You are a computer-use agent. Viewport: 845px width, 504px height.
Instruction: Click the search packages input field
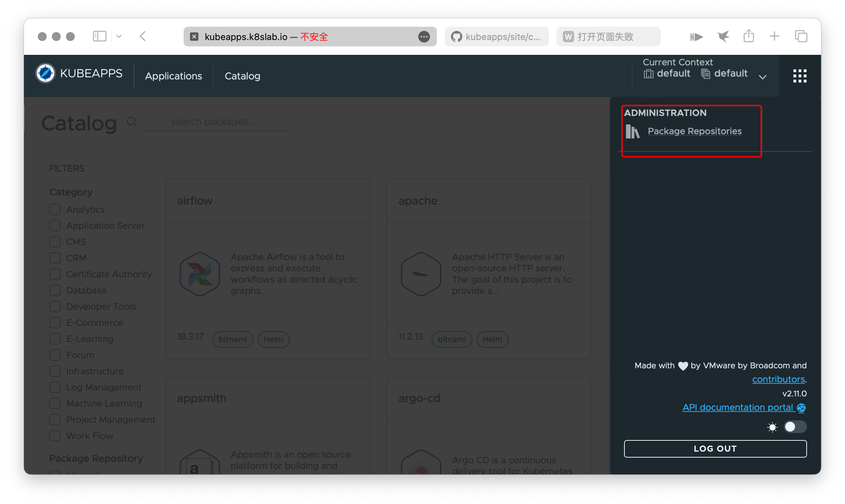pos(215,122)
